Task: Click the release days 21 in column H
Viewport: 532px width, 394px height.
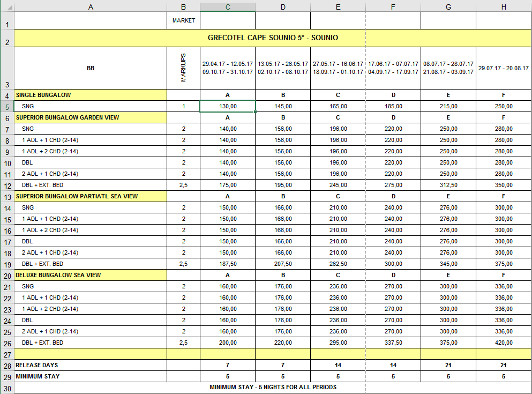Action: click(504, 365)
